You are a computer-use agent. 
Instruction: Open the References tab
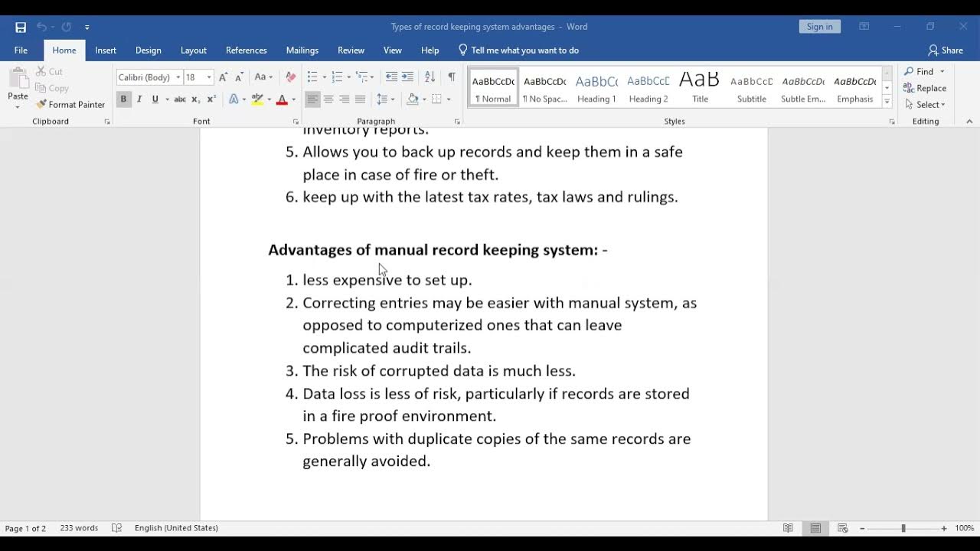(247, 51)
